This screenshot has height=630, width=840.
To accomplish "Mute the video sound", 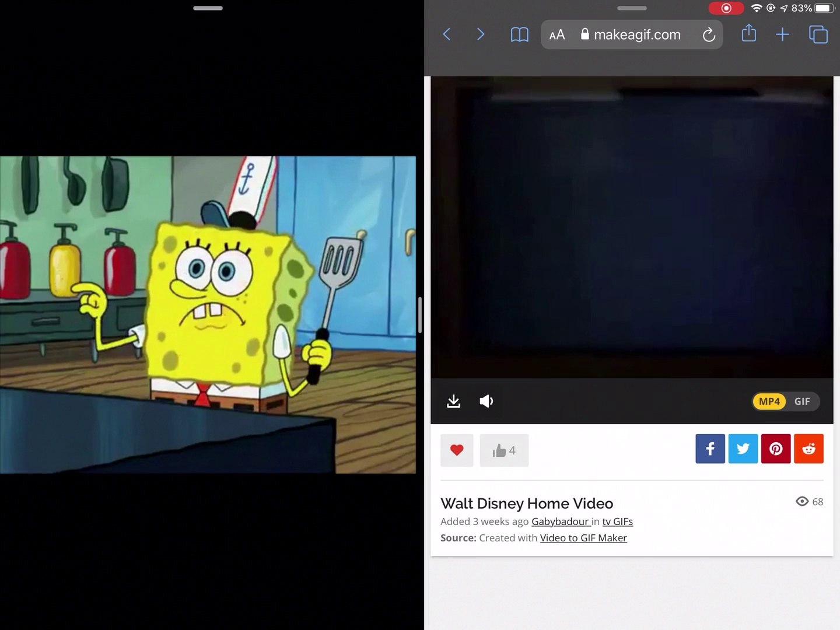I will tap(487, 401).
